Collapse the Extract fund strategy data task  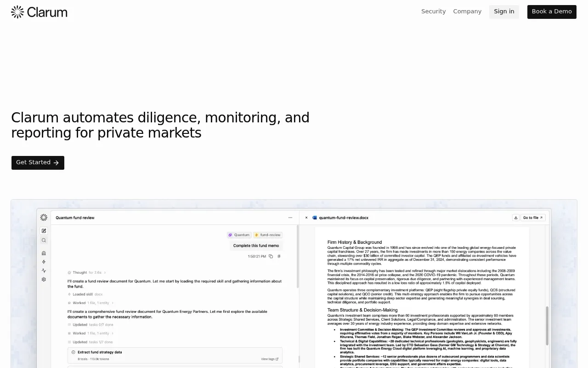(73, 352)
